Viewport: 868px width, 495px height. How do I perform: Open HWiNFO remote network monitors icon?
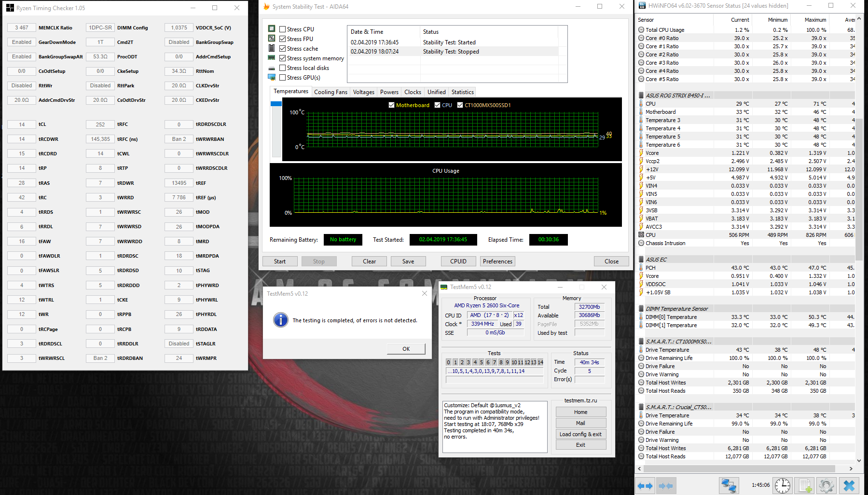pos(729,486)
